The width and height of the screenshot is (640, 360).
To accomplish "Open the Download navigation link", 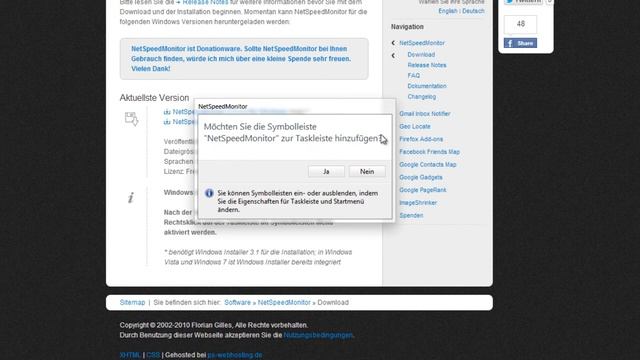I will click(421, 54).
